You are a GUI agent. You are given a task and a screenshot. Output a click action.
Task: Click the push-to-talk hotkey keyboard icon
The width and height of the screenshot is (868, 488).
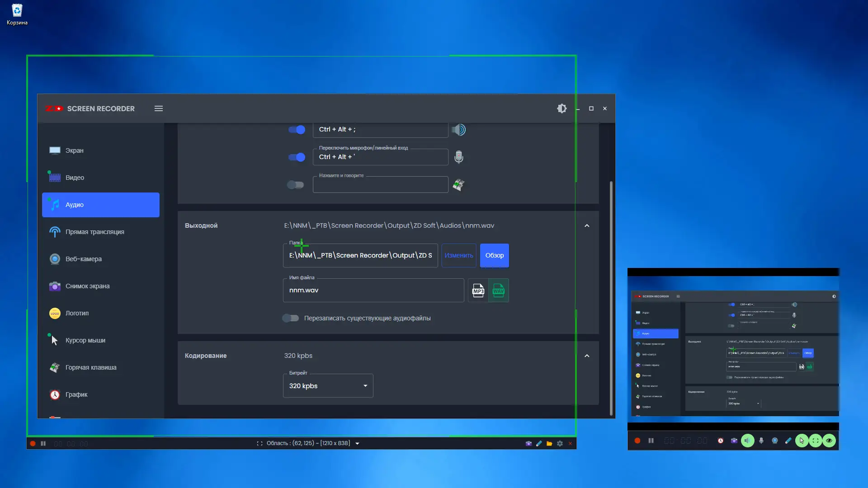(458, 185)
